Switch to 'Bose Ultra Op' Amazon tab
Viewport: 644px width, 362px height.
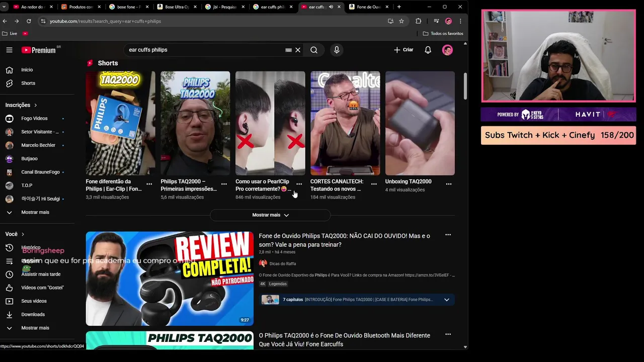(x=177, y=7)
